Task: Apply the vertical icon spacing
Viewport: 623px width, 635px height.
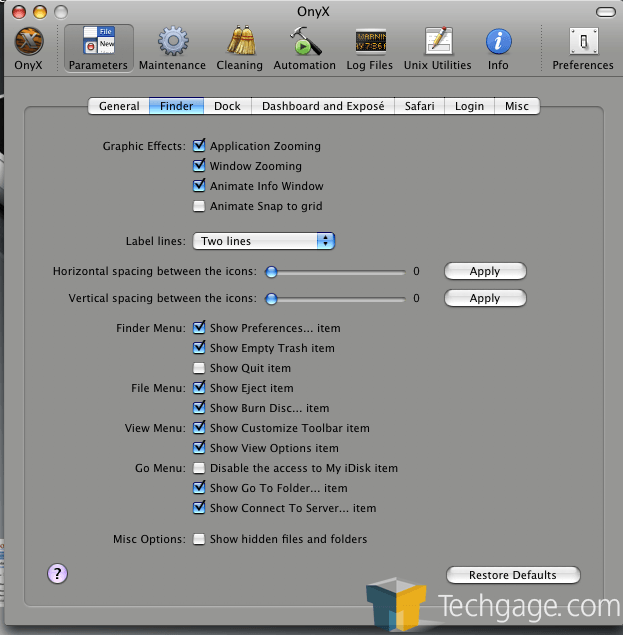Action: coord(485,298)
